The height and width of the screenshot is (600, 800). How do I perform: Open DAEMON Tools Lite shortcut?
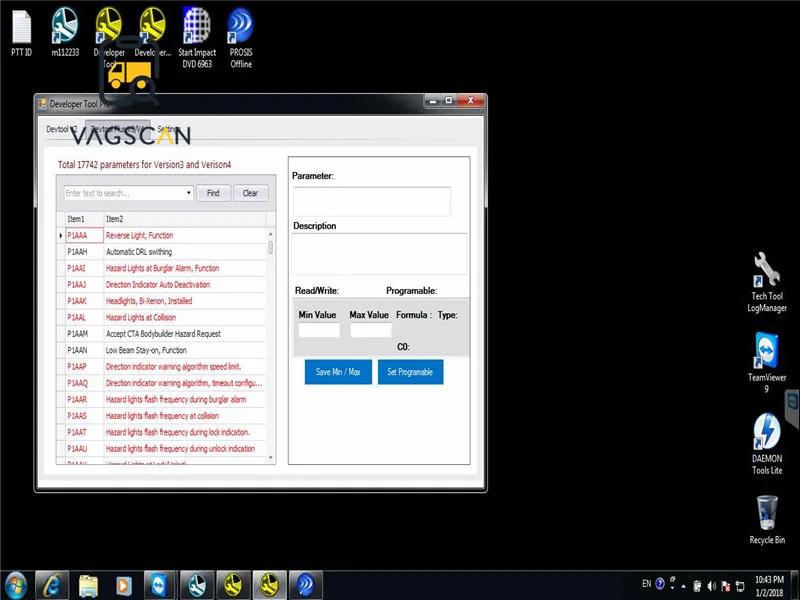pyautogui.click(x=766, y=444)
